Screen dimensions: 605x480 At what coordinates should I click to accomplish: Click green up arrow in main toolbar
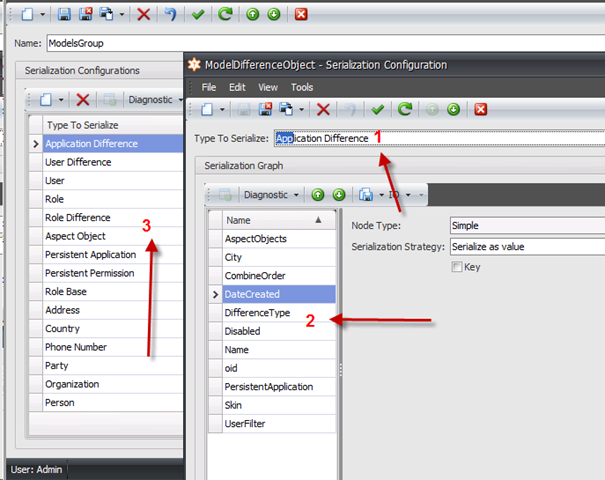point(252,15)
